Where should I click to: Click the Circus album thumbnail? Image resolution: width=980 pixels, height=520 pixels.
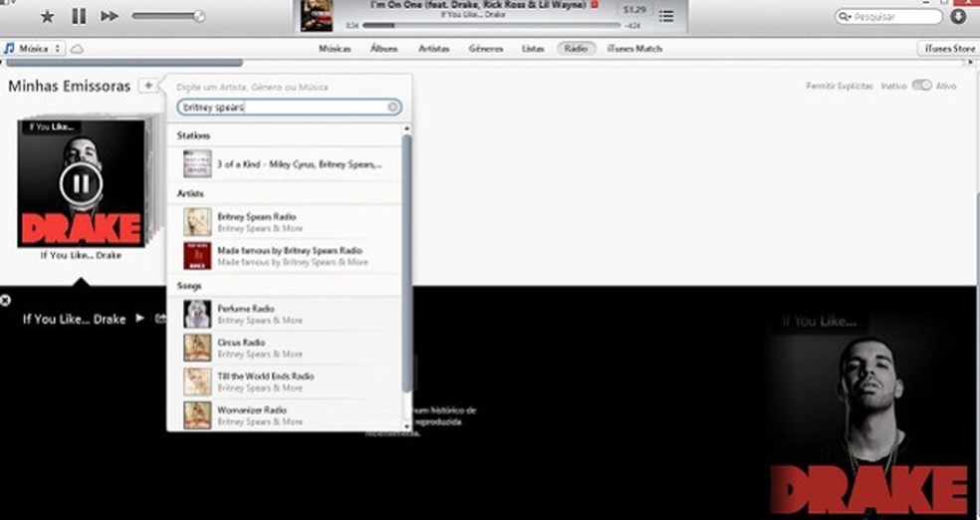[x=197, y=348]
